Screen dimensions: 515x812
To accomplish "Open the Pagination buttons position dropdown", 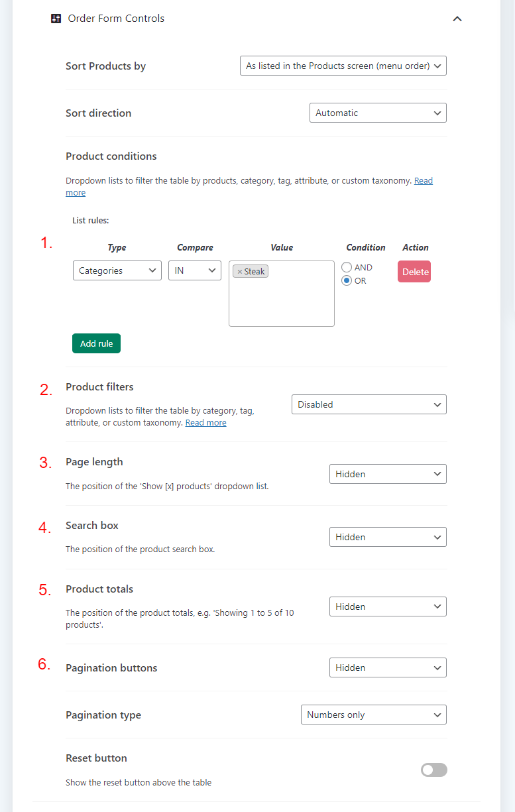I will [388, 667].
